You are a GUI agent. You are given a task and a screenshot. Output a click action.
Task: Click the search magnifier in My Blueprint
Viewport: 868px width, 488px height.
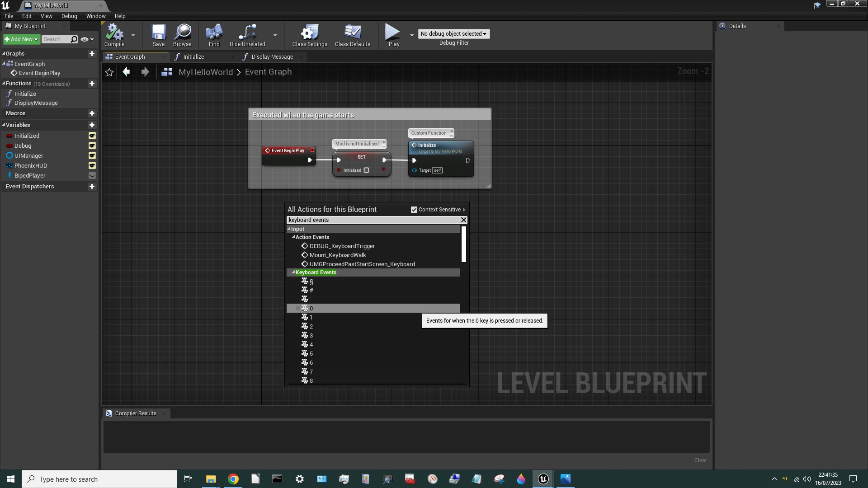coord(74,39)
